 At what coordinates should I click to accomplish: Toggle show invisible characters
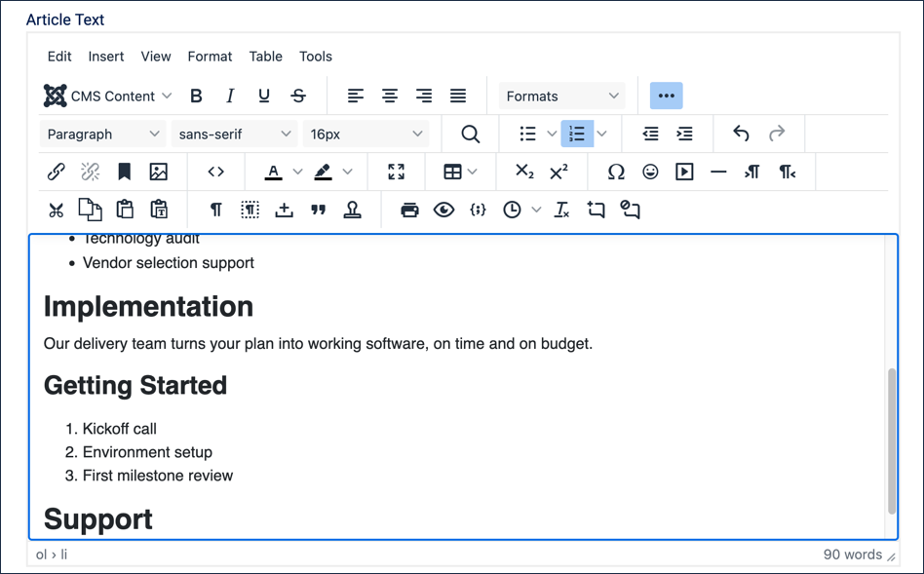215,210
